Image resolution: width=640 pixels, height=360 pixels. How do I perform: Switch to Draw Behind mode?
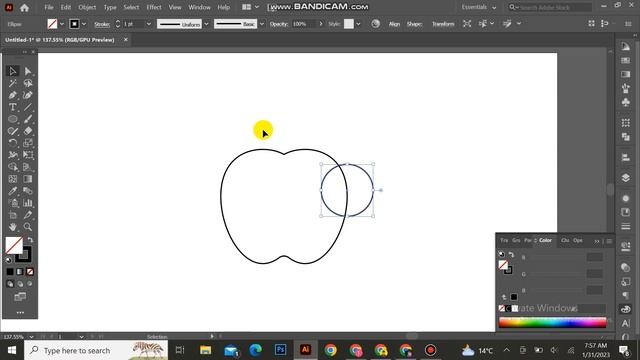click(20, 284)
